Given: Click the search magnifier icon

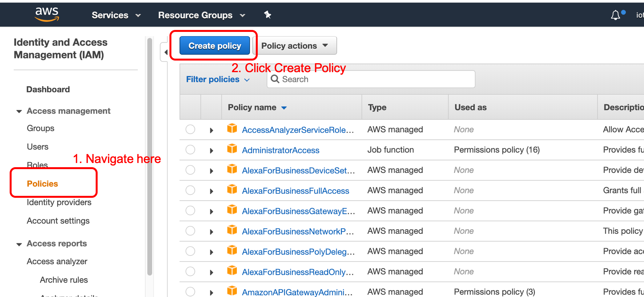Looking at the screenshot, I should [x=275, y=79].
